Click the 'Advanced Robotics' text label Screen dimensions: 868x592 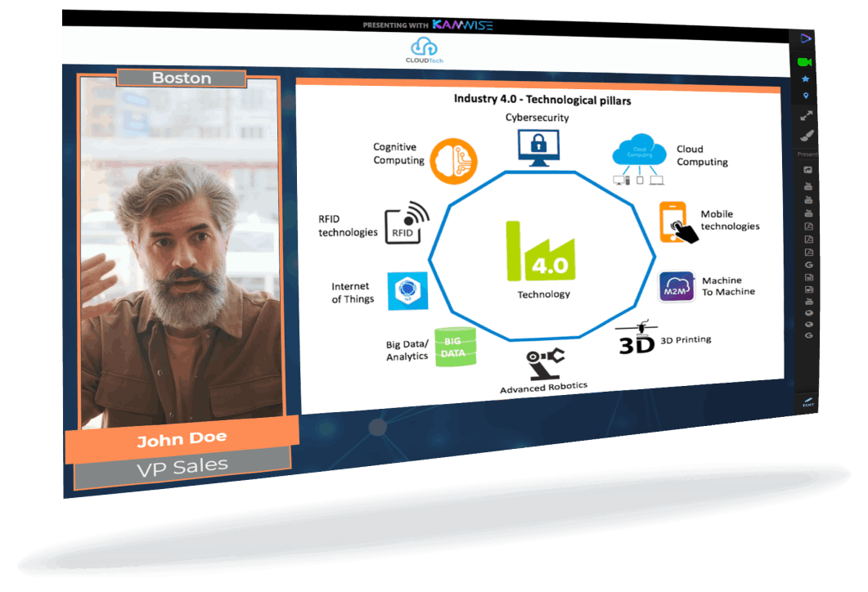coord(543,388)
